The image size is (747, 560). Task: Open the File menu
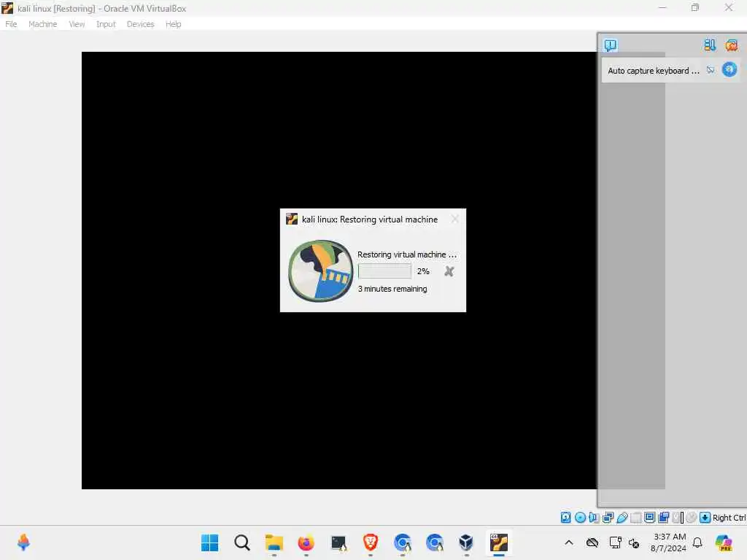[11, 24]
